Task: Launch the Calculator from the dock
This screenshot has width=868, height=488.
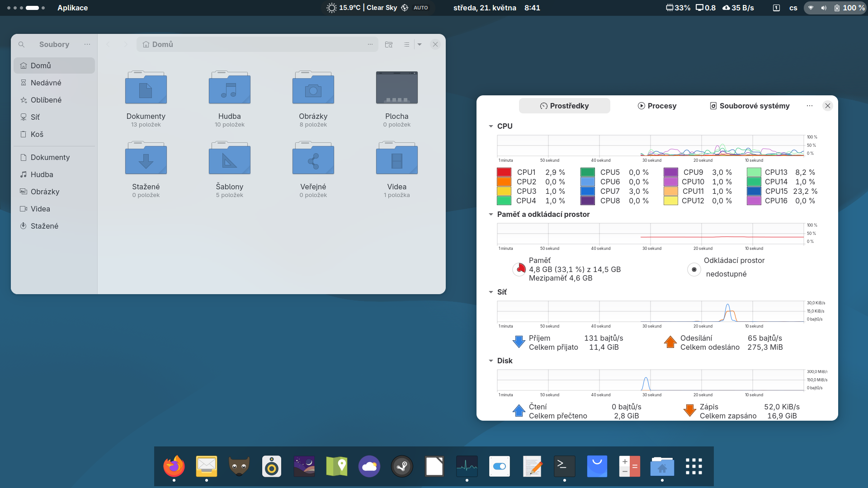Action: (x=630, y=466)
